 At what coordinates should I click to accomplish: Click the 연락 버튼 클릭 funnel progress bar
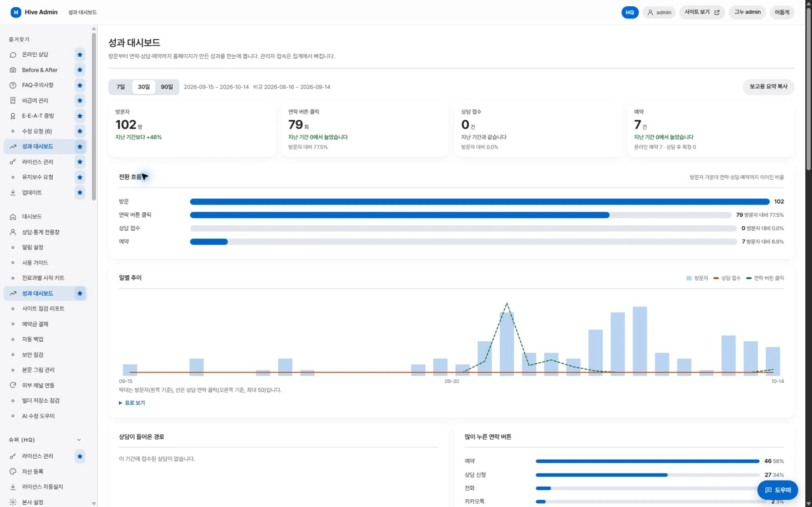pos(460,215)
